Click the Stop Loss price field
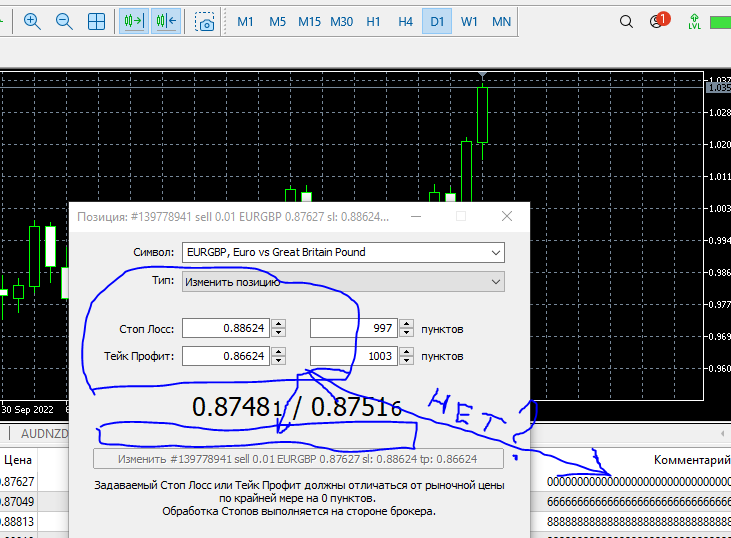This screenshot has width=731, height=538. tap(226, 328)
